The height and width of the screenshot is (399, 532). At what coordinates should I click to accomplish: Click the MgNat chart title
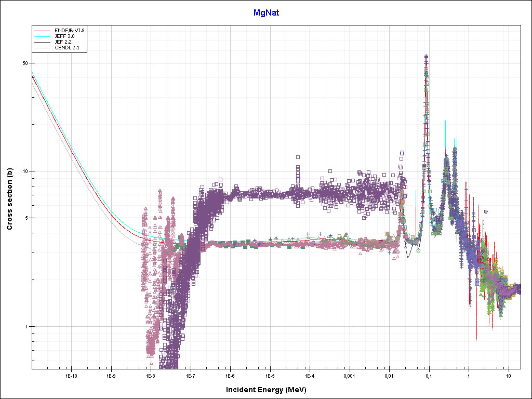pyautogui.click(x=266, y=13)
